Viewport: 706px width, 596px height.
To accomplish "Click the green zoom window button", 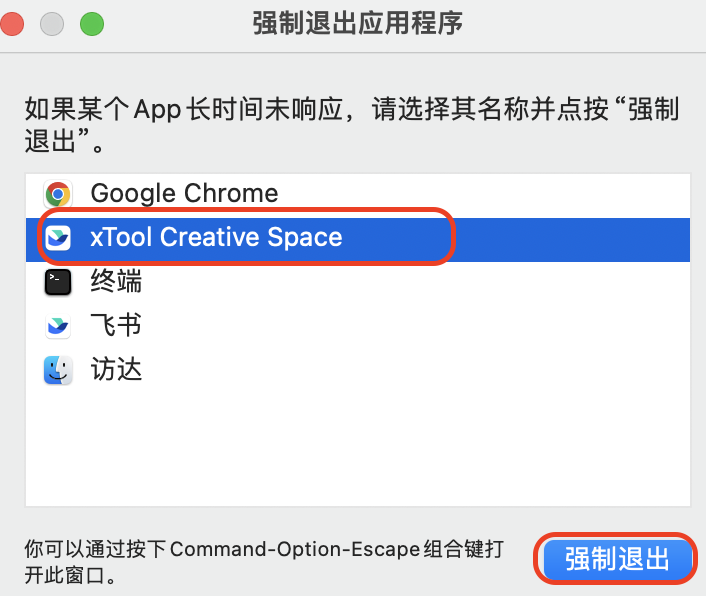I will point(92,24).
